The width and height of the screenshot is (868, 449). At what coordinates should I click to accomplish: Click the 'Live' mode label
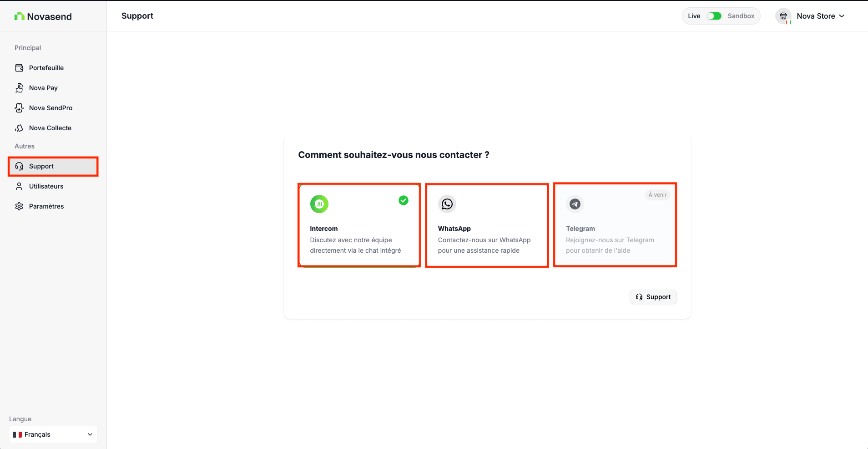pos(694,16)
